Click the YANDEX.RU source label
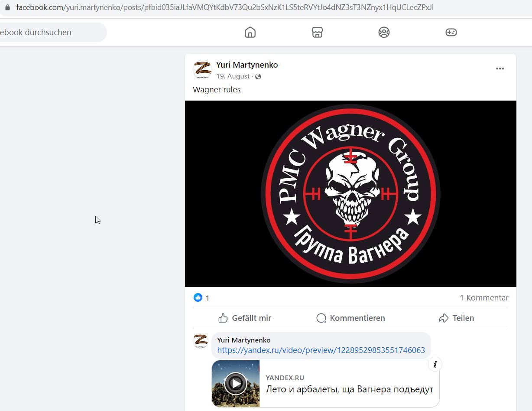Viewport: 532px width, 411px height. pos(285,378)
